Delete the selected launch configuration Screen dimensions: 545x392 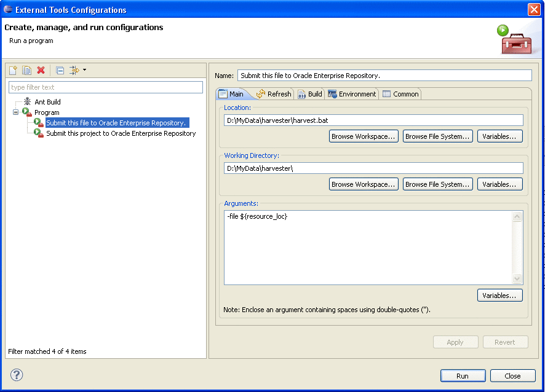click(x=41, y=70)
